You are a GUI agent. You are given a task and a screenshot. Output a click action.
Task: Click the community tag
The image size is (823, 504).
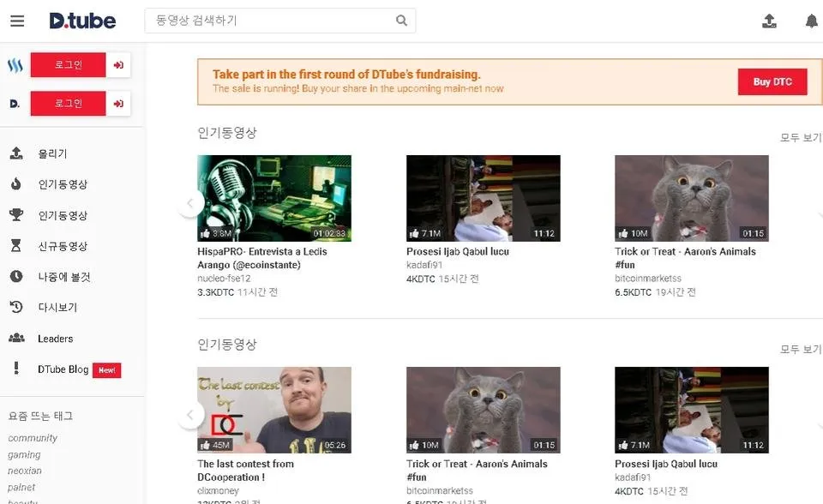(33, 438)
